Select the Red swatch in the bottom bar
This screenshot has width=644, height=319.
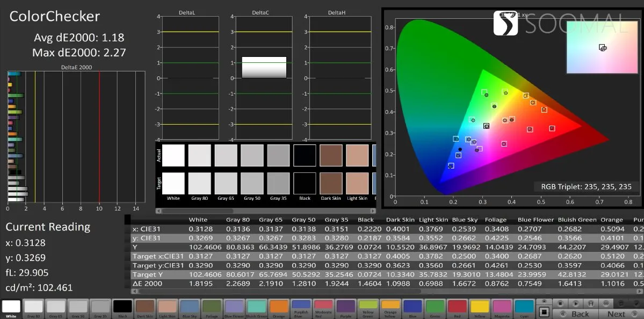[457, 308]
